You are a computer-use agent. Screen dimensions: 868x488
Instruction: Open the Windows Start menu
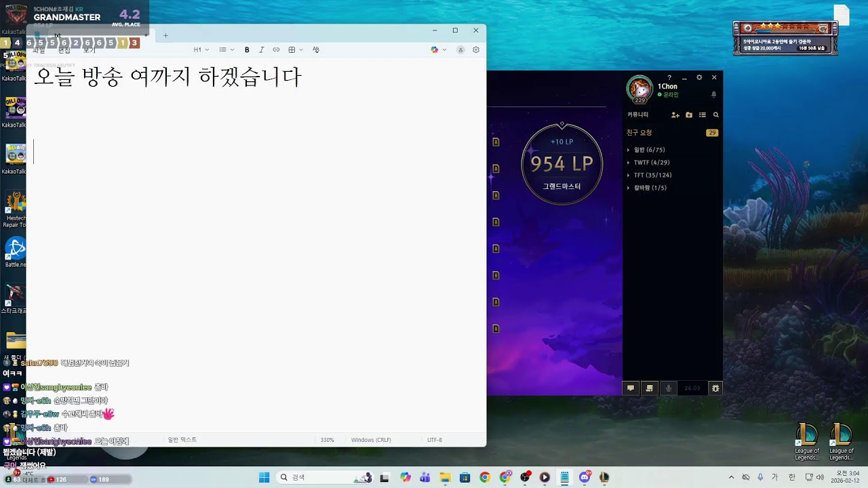point(264,477)
